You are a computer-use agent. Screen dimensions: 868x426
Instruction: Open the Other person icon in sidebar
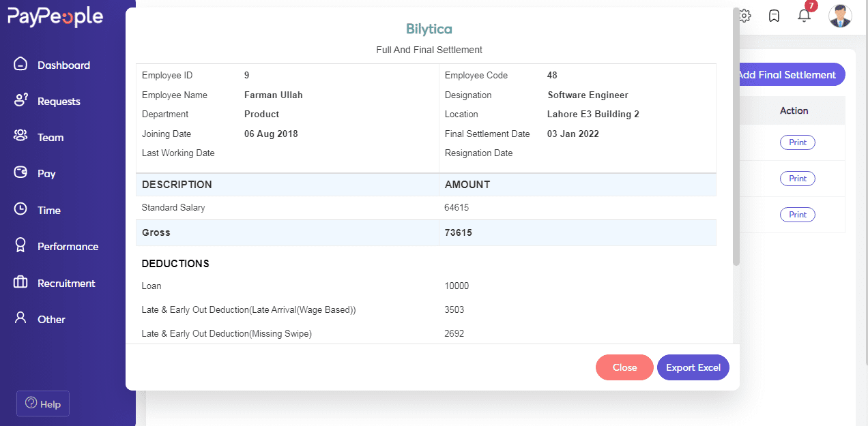click(x=20, y=319)
